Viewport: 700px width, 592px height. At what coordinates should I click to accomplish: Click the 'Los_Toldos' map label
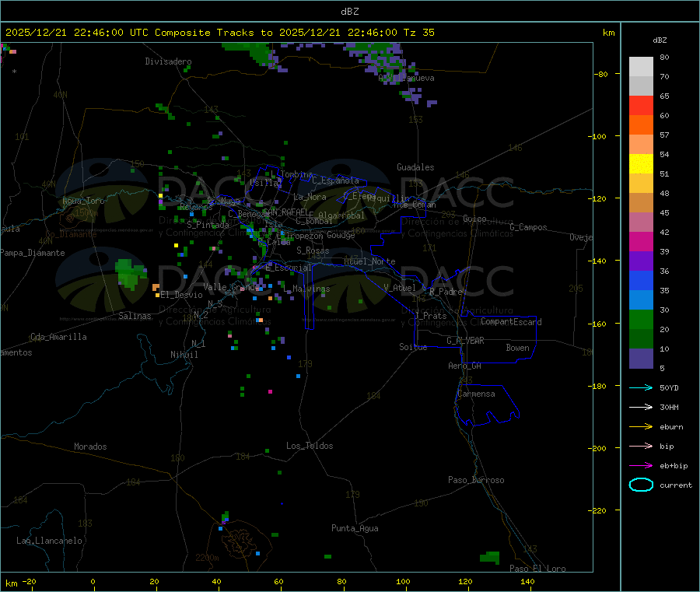[310, 446]
